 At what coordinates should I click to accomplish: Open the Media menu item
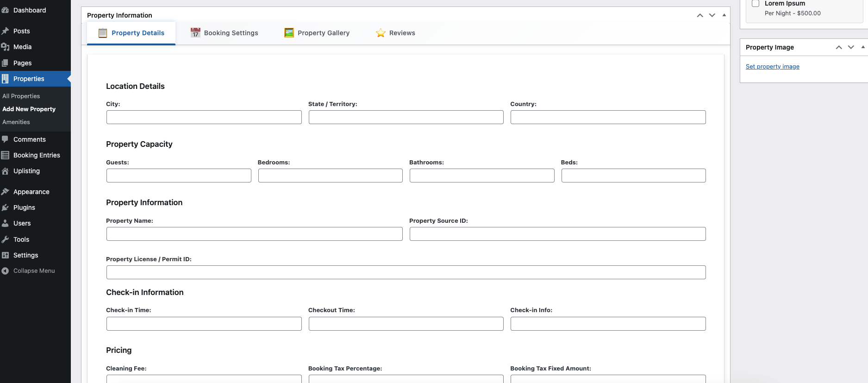[x=35, y=47]
